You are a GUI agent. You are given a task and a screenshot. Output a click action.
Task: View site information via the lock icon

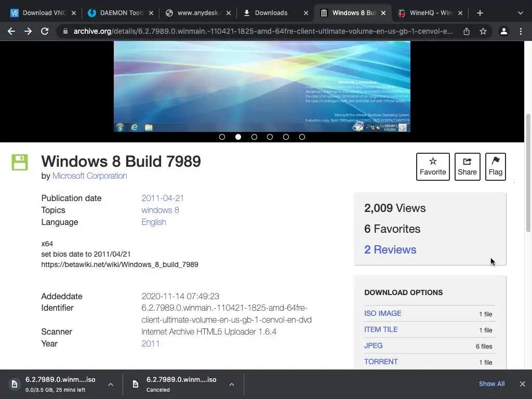[65, 31]
